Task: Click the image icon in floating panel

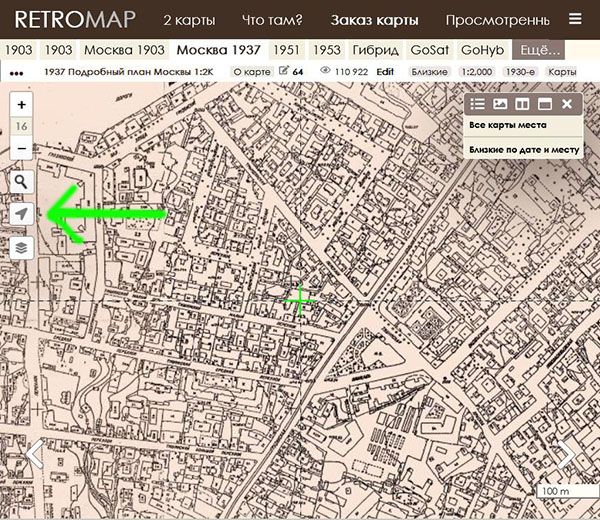Action: click(500, 104)
